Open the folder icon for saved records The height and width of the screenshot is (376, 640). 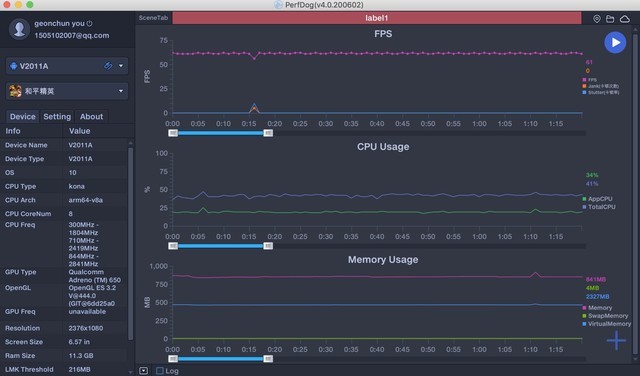pyautogui.click(x=610, y=19)
